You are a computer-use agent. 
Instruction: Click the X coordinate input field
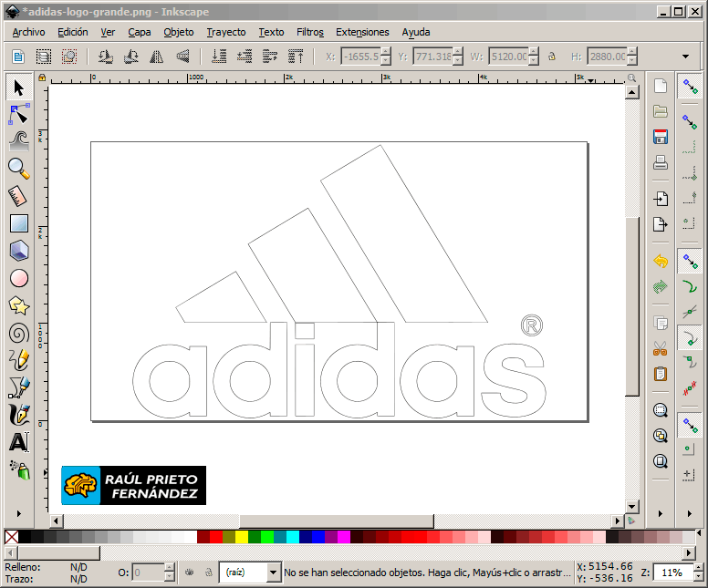coord(359,57)
